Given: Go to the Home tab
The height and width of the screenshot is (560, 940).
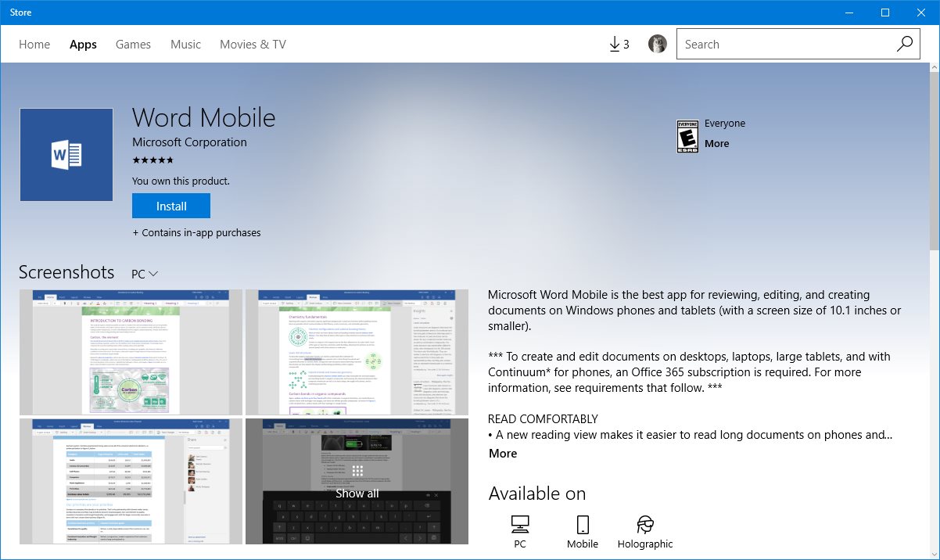Looking at the screenshot, I should [x=34, y=45].
